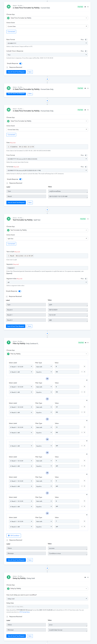Collapse Response Received in Filter step
The width and height of the screenshot is (97, 644).
point(7,540)
